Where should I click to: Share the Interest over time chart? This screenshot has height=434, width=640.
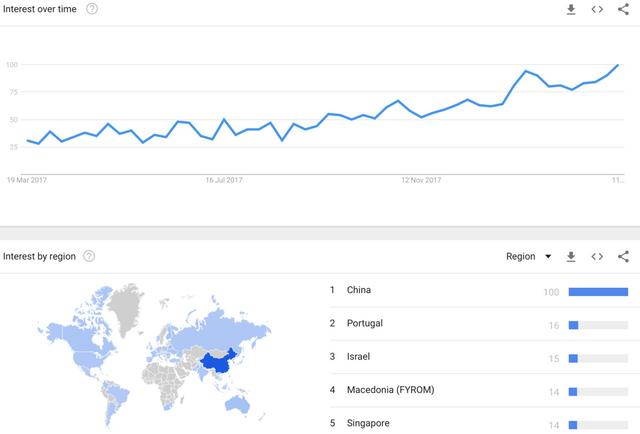[x=623, y=9]
